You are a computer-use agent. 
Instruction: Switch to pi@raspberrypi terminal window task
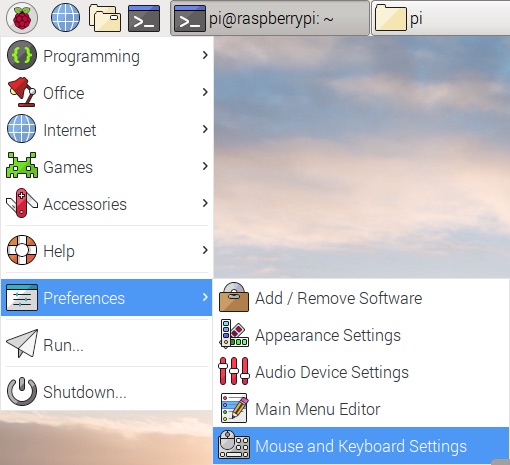[270, 18]
